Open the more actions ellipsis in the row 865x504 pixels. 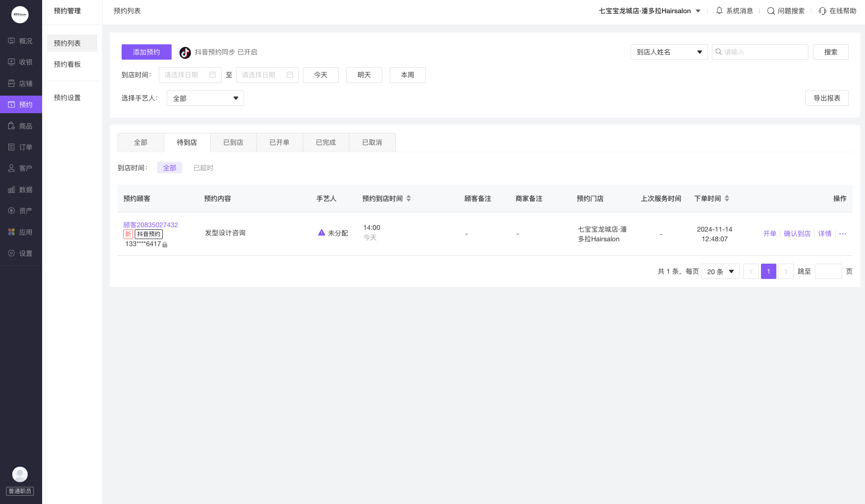(843, 234)
